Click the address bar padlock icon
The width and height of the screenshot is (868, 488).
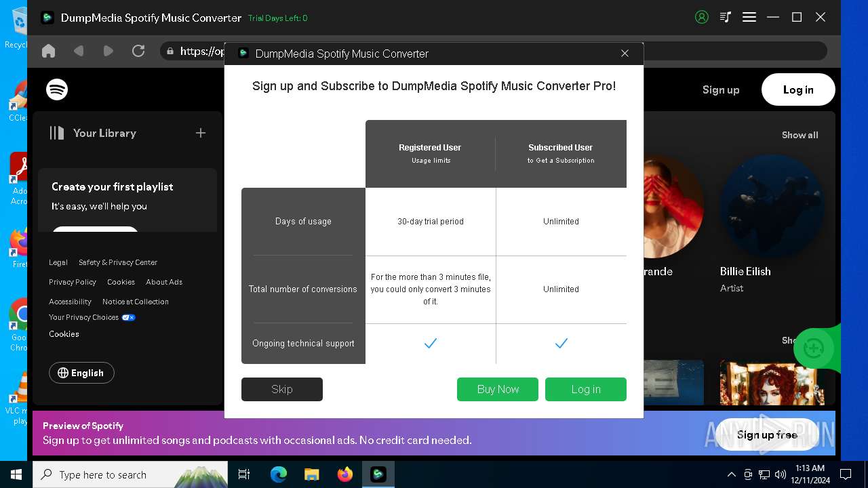(170, 51)
